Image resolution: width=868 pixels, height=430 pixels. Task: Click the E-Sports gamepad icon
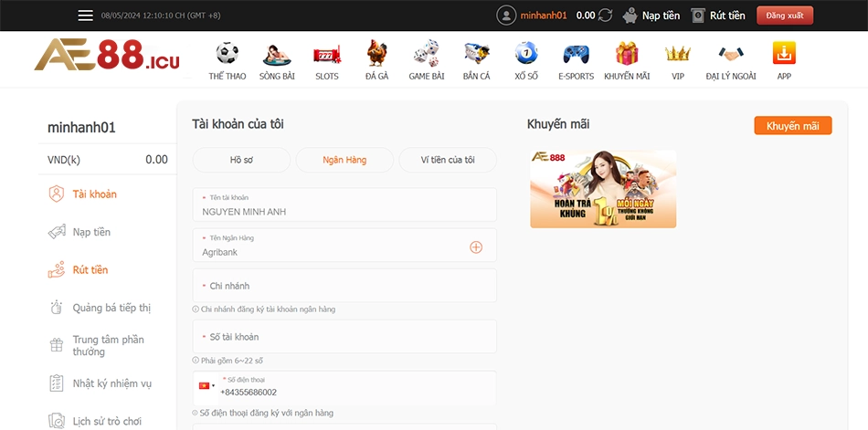point(576,54)
